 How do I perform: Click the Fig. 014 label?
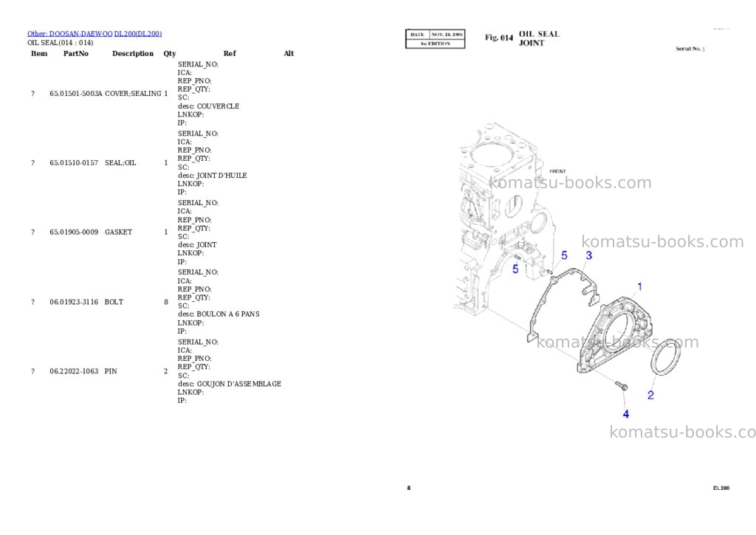coord(499,38)
